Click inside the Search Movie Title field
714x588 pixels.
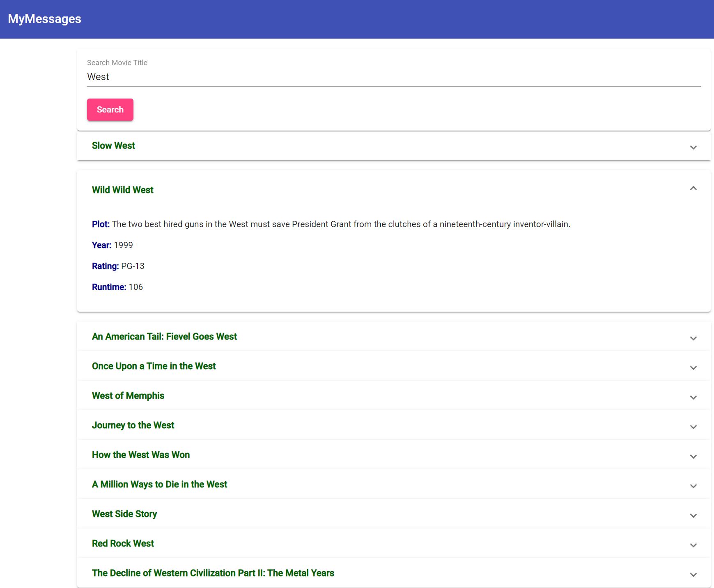pyautogui.click(x=287, y=76)
